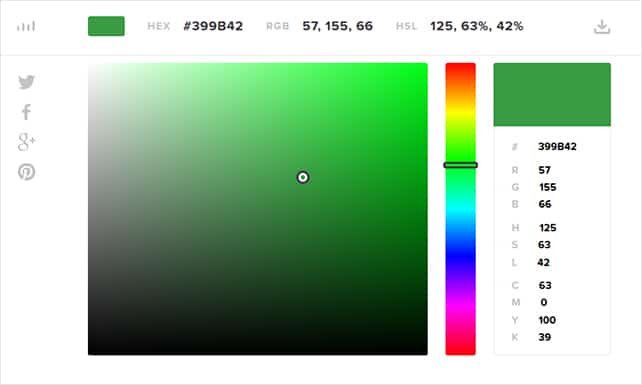
Task: Edit the G field showing 155
Action: [x=547, y=187]
